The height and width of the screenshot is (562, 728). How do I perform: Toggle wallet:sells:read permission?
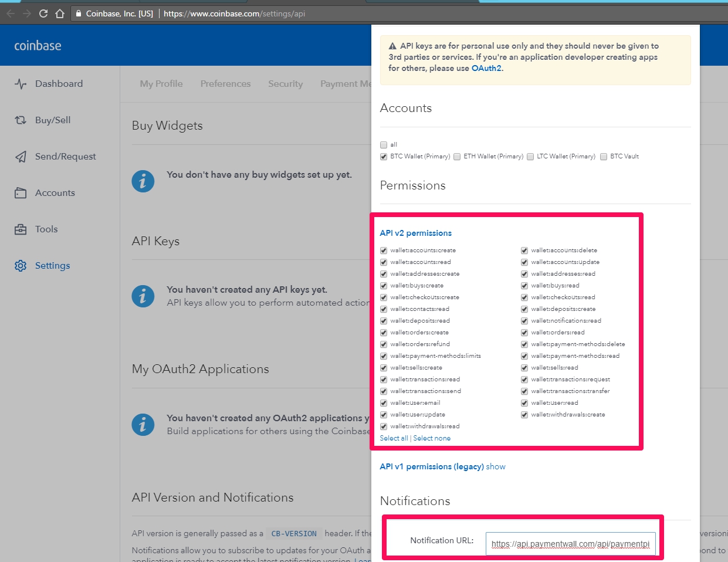[x=524, y=368]
